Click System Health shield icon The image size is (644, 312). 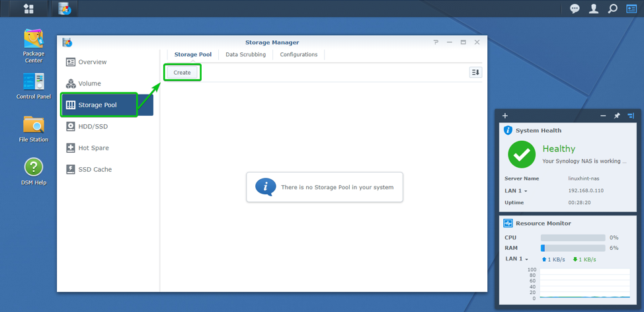coord(508,130)
